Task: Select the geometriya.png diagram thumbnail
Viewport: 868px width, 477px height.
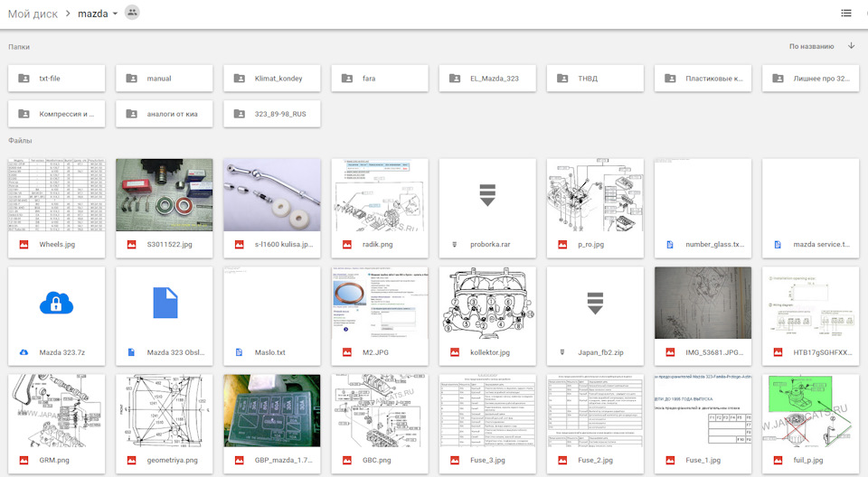Action: (x=164, y=410)
